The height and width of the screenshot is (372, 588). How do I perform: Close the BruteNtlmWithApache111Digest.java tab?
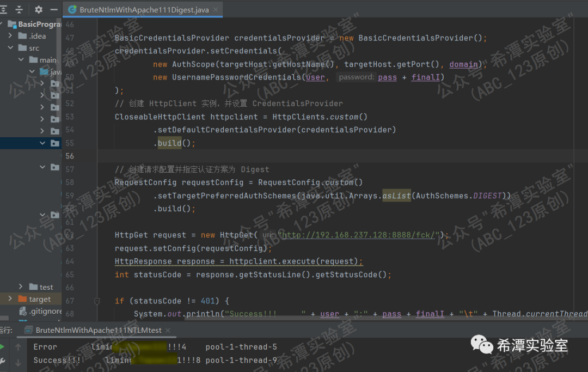pyautogui.click(x=216, y=10)
